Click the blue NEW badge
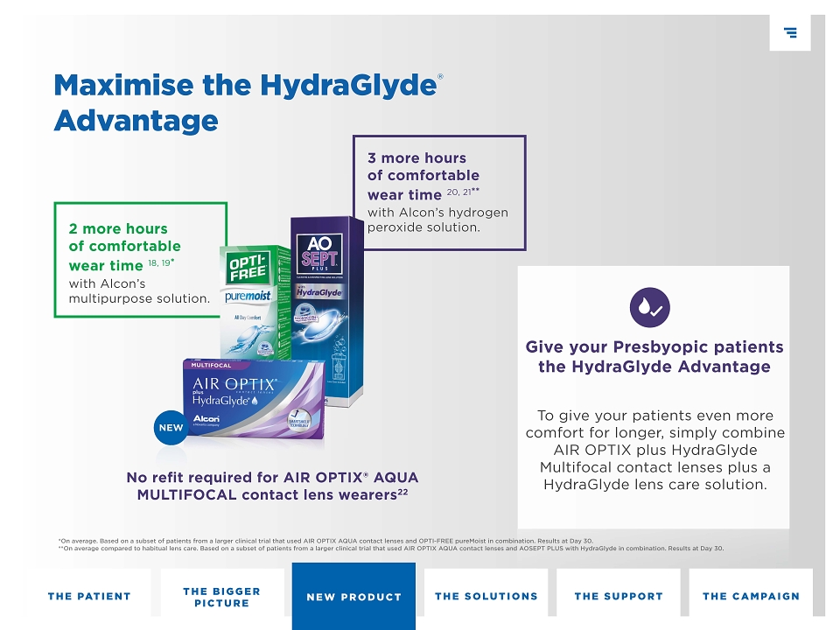The height and width of the screenshot is (630, 840). coord(171,428)
